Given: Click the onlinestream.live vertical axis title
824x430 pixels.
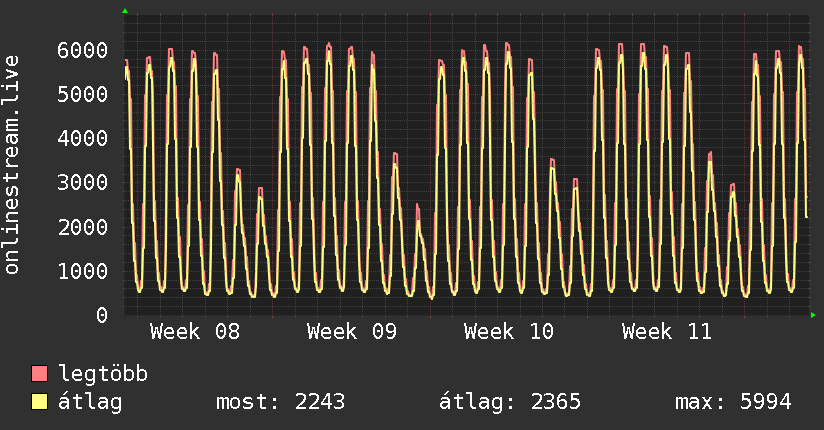Looking at the screenshot, I should 11,165.
